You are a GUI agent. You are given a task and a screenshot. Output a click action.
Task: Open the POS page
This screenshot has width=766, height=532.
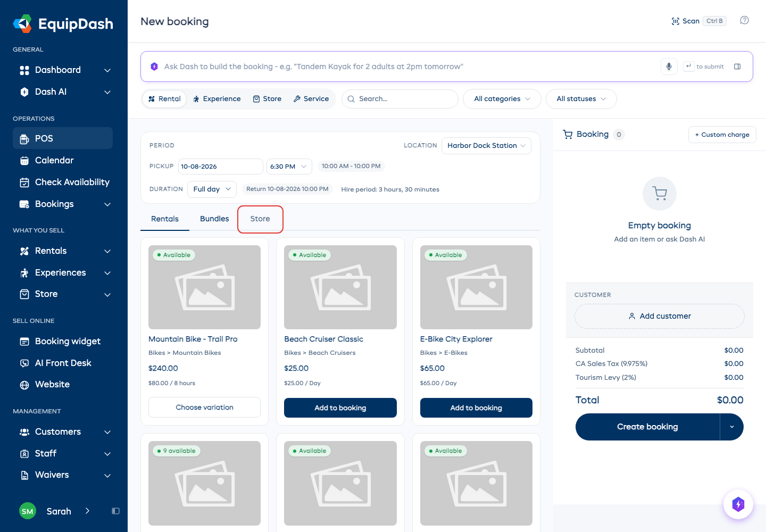63,138
